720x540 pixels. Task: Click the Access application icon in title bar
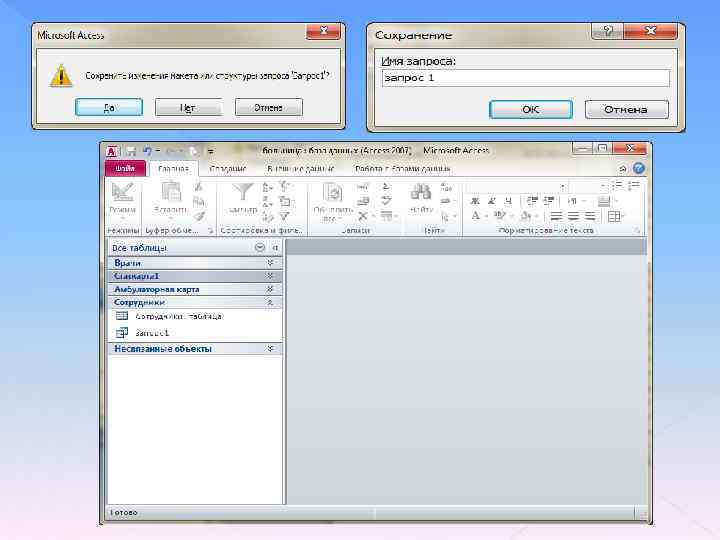(112, 151)
